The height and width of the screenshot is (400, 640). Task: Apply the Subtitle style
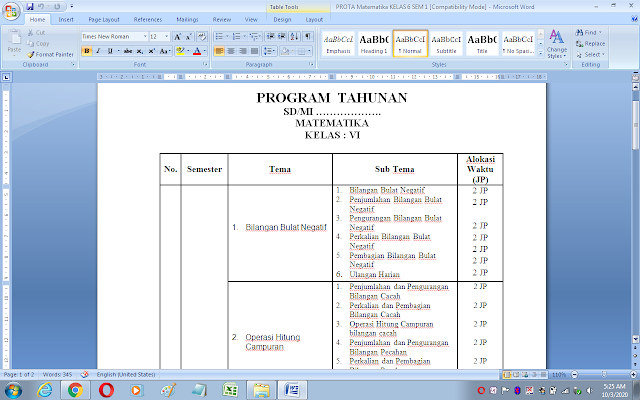coord(446,43)
